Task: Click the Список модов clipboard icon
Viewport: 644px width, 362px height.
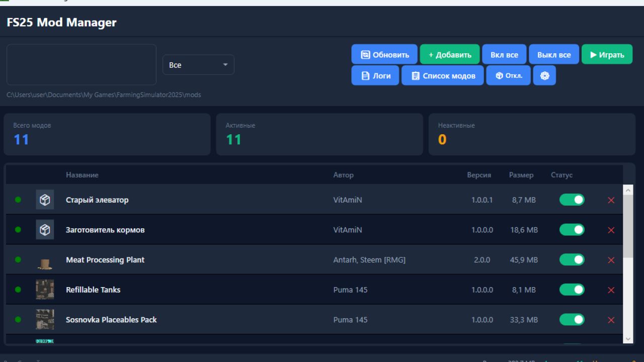Action: point(415,75)
